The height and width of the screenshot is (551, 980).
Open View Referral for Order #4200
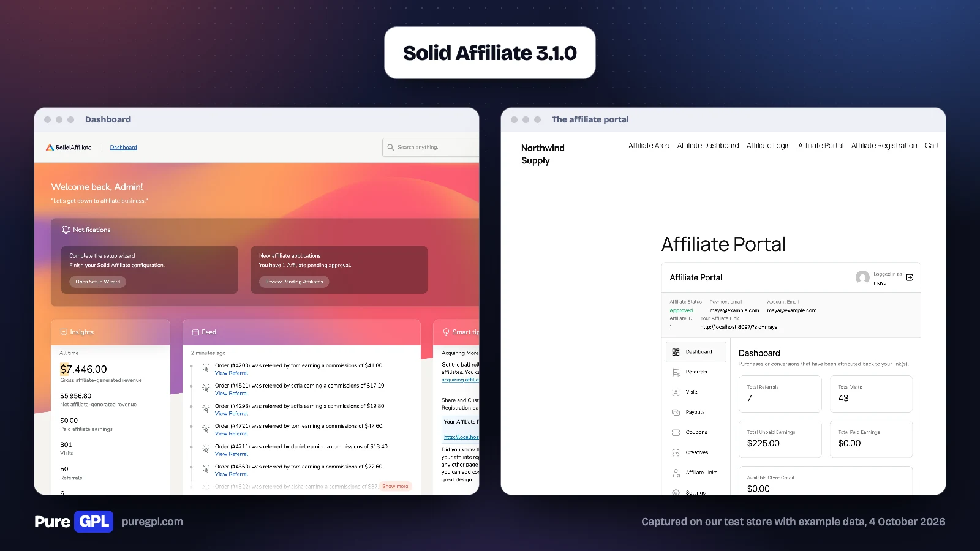pos(232,373)
